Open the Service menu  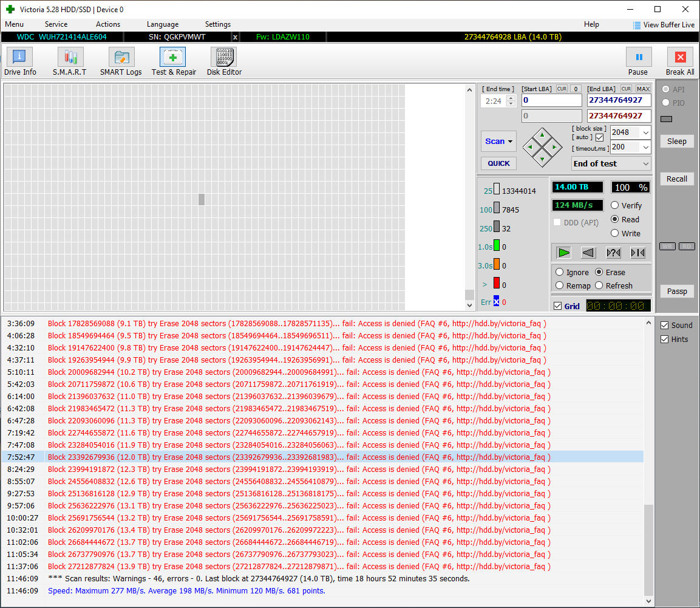tap(56, 24)
